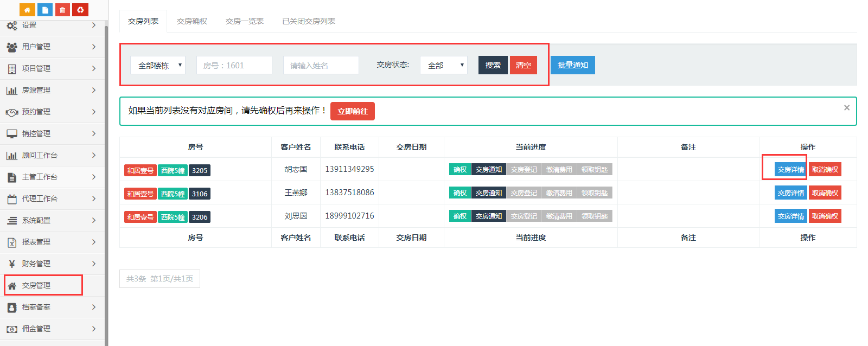Click the gears icon beside 设置
The height and width of the screenshot is (346, 868).
[11, 25]
